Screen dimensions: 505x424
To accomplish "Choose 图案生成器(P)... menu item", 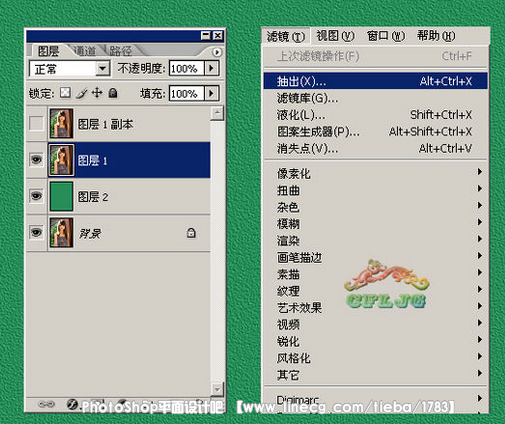I will point(375,132).
